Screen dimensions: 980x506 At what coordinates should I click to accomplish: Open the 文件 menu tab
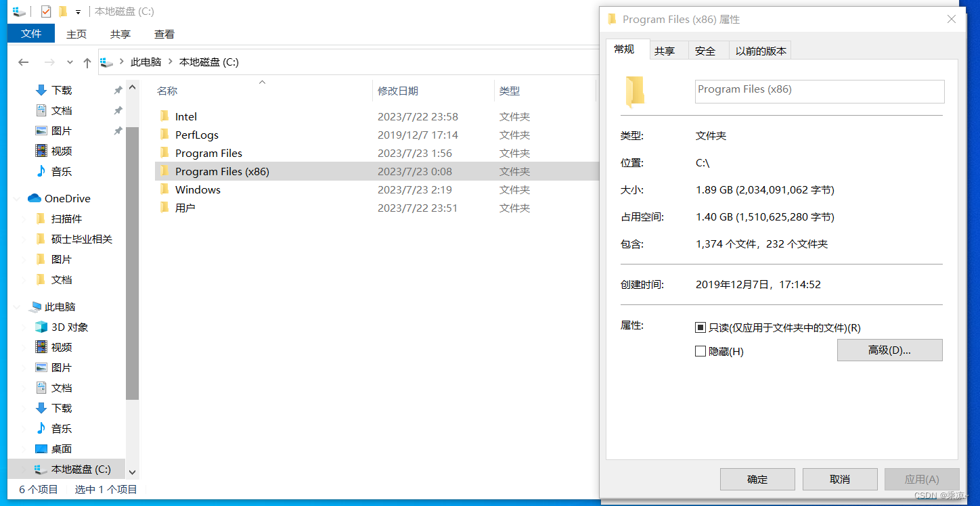[x=31, y=34]
